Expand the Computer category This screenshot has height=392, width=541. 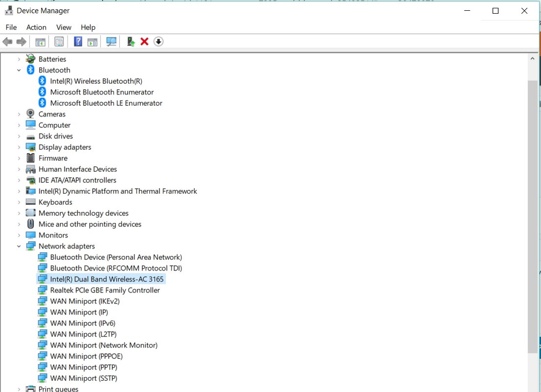19,125
